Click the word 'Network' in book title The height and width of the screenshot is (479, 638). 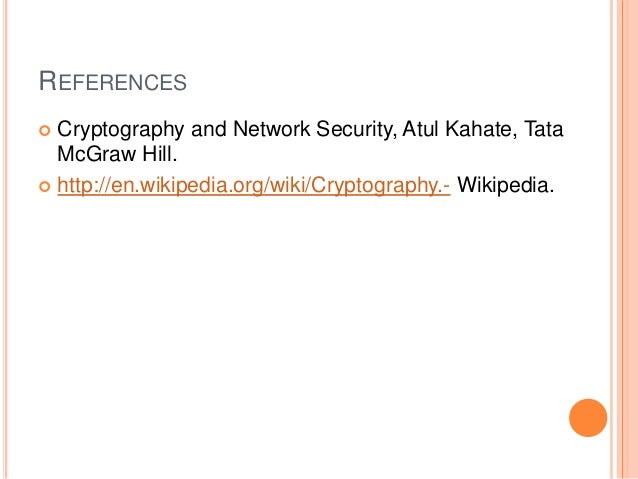[x=271, y=129]
